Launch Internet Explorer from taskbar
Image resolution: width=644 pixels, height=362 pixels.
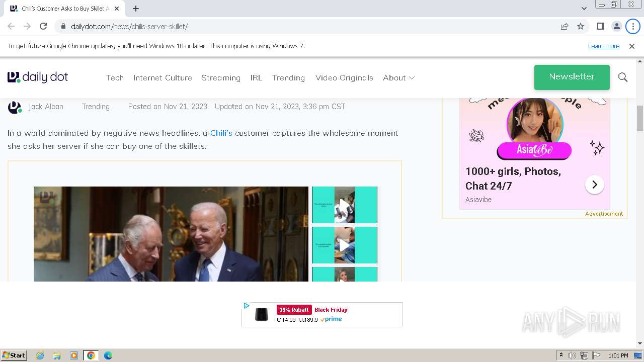tap(40, 355)
